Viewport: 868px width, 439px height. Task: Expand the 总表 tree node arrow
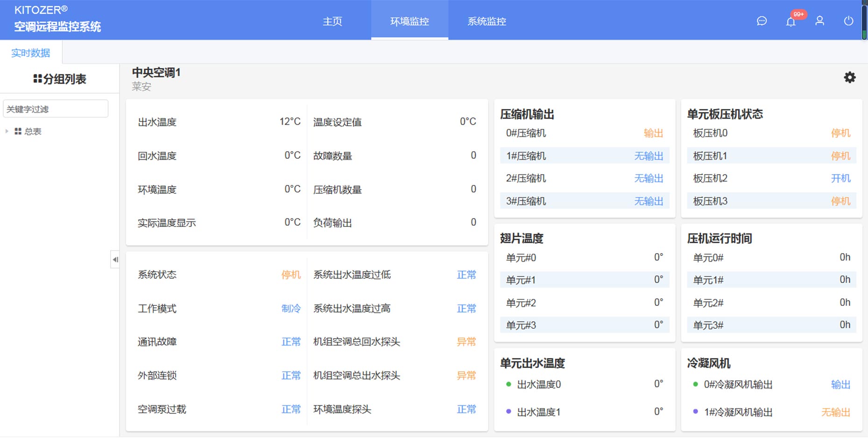pyautogui.click(x=7, y=132)
